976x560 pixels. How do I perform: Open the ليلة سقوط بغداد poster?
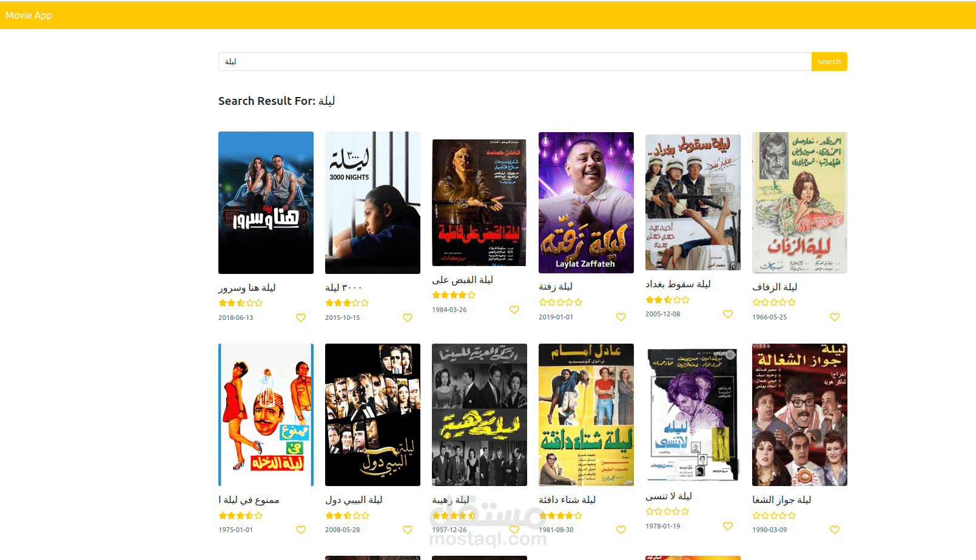[693, 202]
